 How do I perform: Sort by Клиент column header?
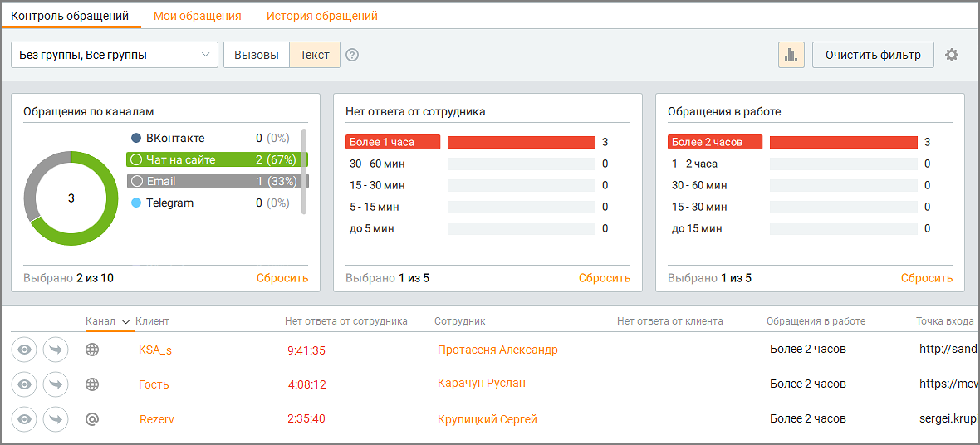click(153, 321)
